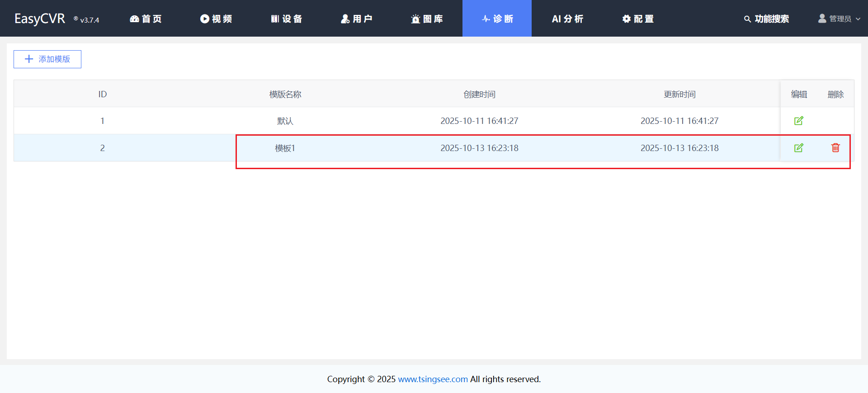Click the play icon for 视频
Screen dimensions: 868x393
204,19
